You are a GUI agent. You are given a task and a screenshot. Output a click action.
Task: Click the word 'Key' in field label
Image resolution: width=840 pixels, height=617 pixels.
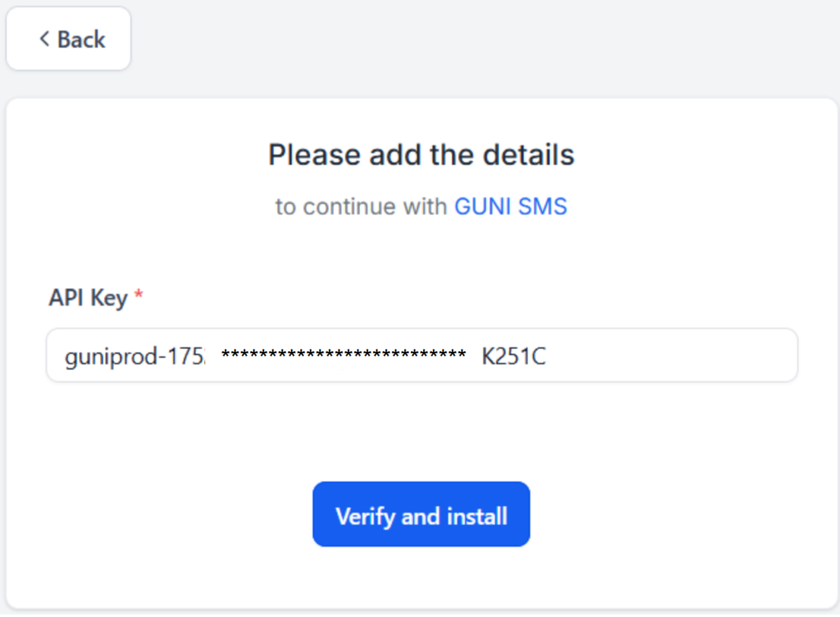109,299
